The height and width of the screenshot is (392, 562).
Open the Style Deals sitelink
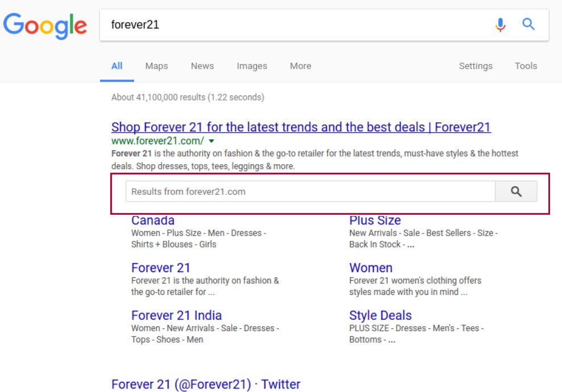pos(380,315)
